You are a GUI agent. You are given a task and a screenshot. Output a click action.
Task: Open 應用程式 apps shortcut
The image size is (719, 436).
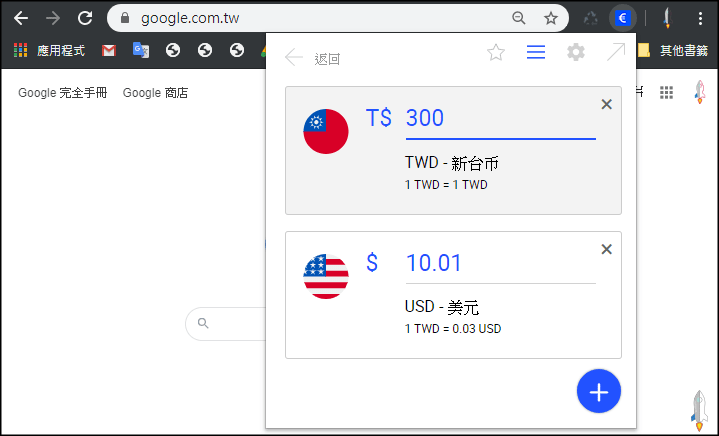(50, 50)
